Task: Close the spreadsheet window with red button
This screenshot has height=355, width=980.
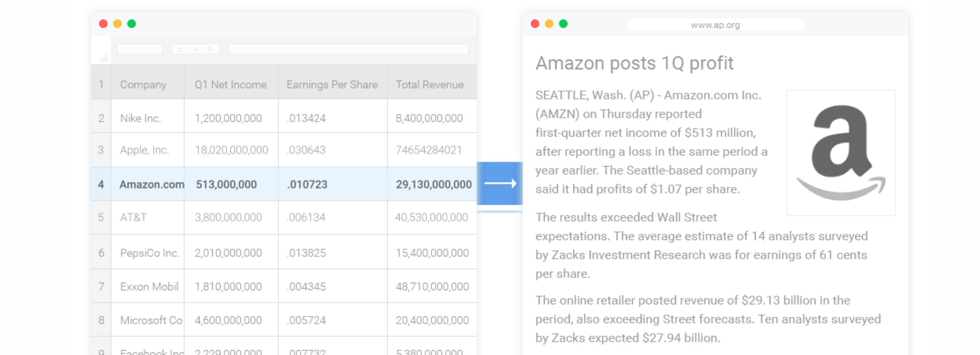Action: pos(103,24)
